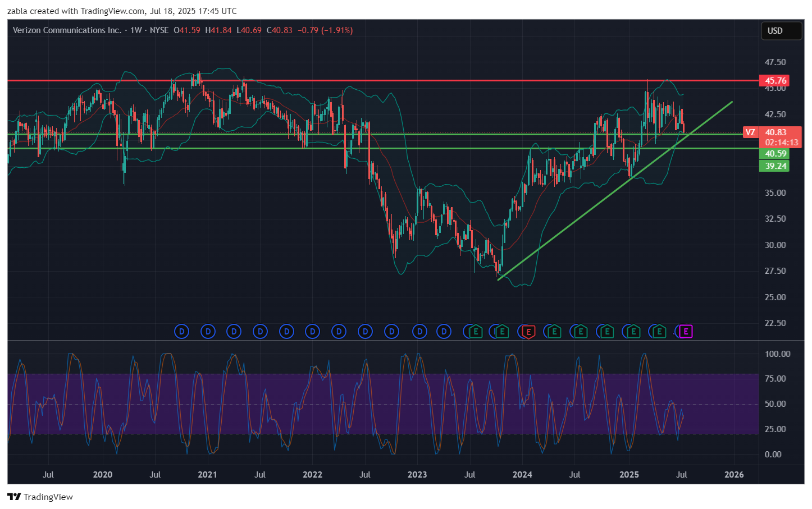Click the 2026 label on the time axis
The image size is (812, 509).
[x=734, y=475]
